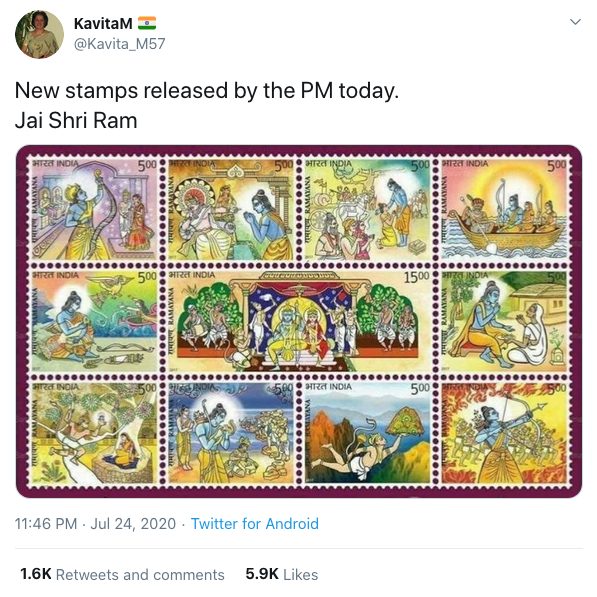Click the KavitaM display name
Viewport: 597px width, 597px height.
pos(103,24)
